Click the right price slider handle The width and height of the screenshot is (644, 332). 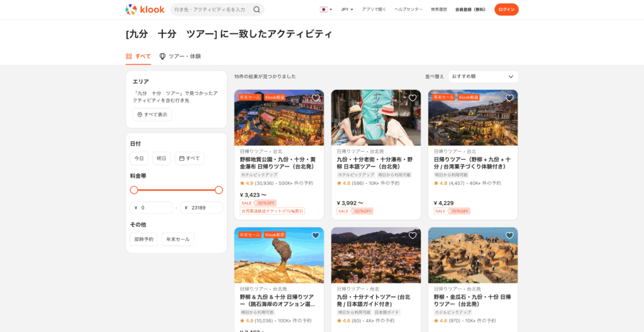click(219, 190)
